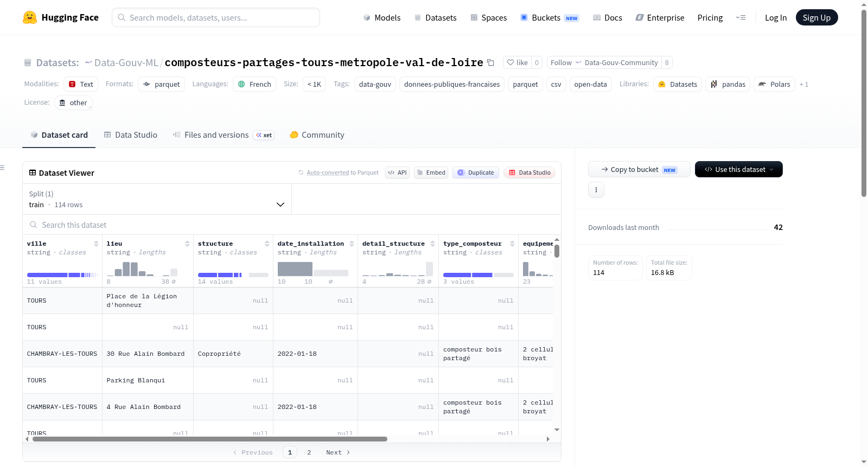Open Datasets in the top navigation
This screenshot has width=868, height=467.
click(x=435, y=17)
